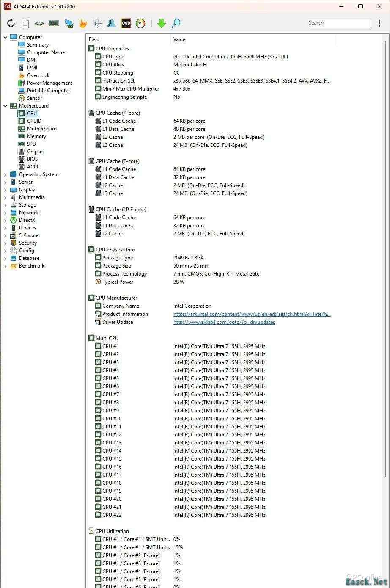Click the CPU #1 row in Multi CPU
390x588 pixels.
point(210,346)
